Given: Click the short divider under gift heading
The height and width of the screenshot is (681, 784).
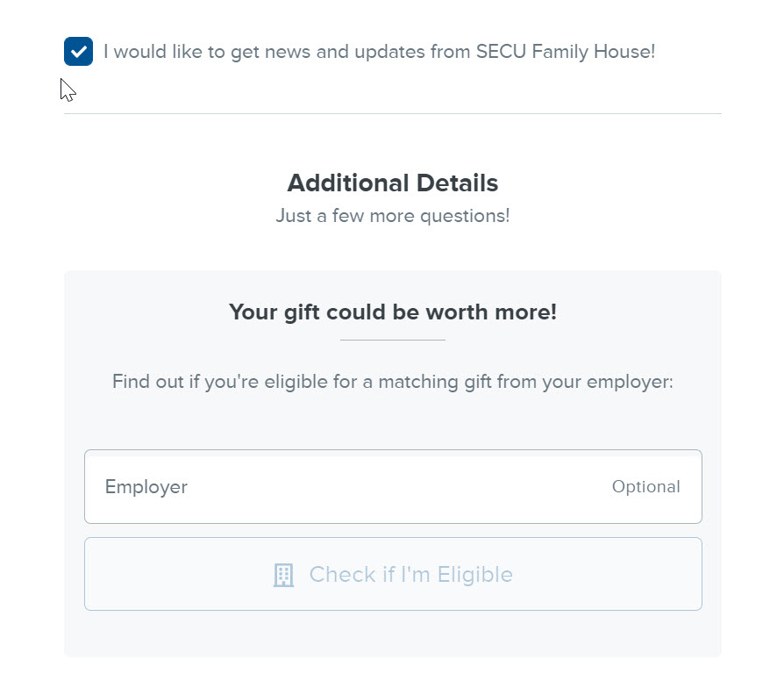Looking at the screenshot, I should 392,340.
